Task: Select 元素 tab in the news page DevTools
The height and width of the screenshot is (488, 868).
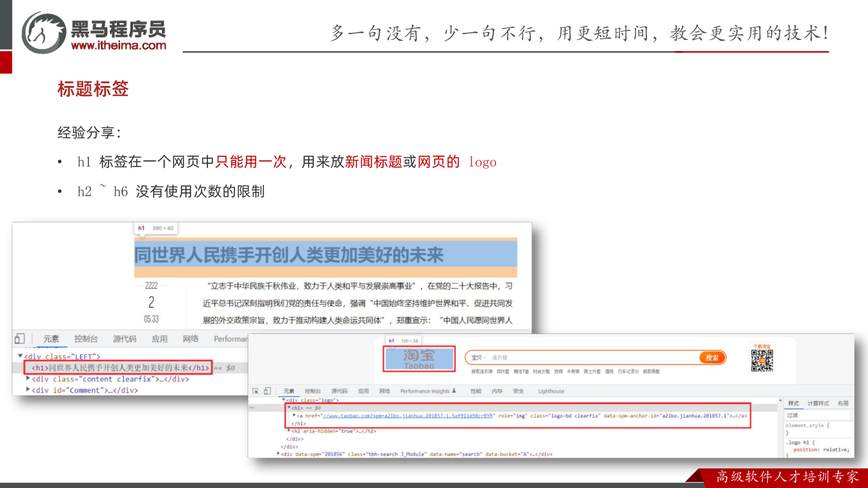Action: [51, 338]
